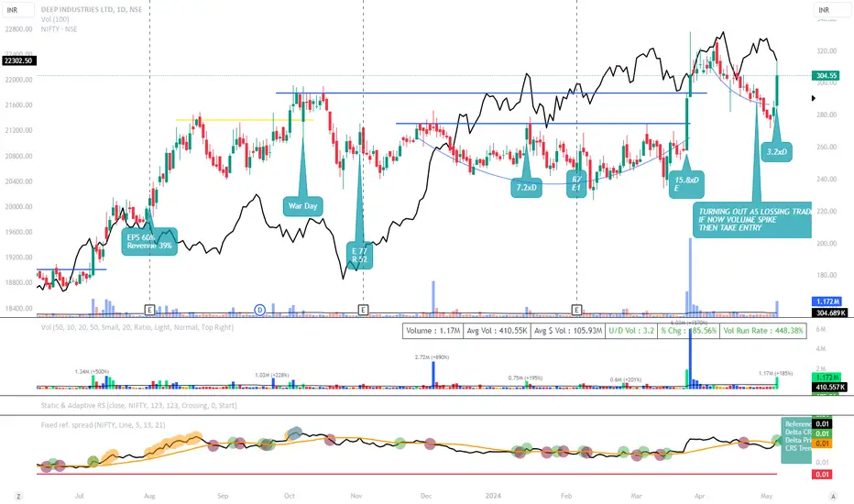Click the lower blue horizontal line near 275

tap(542, 124)
